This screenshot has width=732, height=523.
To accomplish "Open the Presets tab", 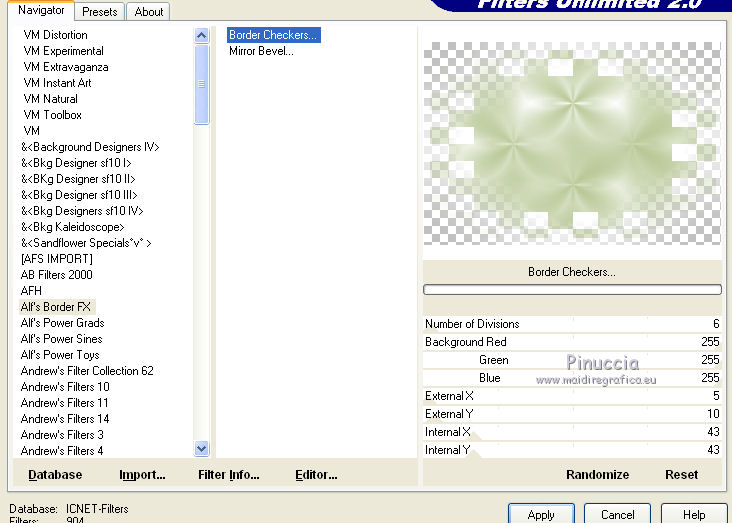I will [x=99, y=12].
